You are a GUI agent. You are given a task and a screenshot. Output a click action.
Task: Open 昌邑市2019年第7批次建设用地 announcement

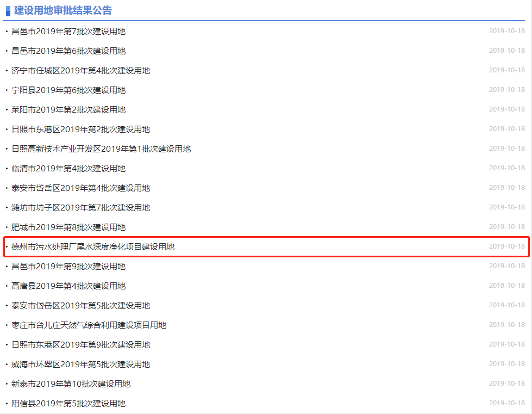68,31
